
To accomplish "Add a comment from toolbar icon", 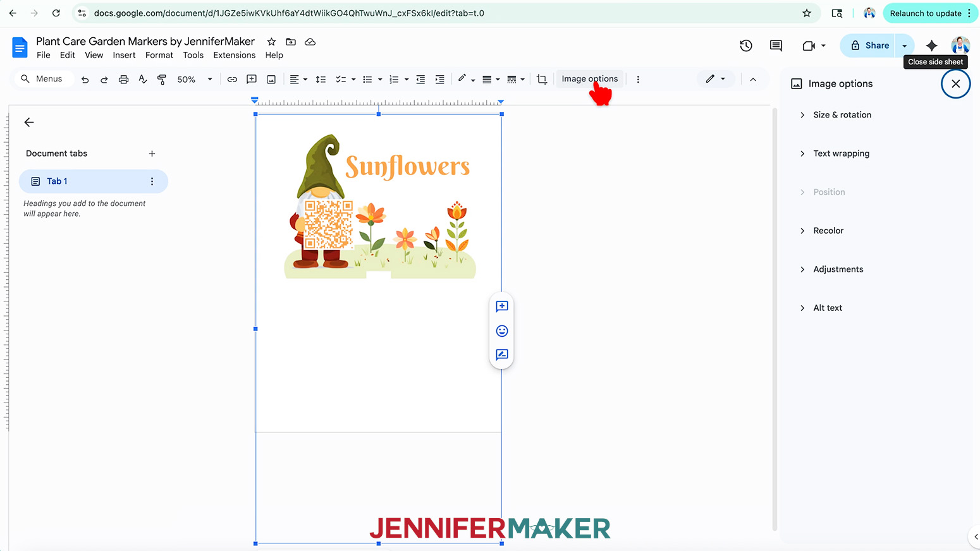I will pyautogui.click(x=252, y=80).
